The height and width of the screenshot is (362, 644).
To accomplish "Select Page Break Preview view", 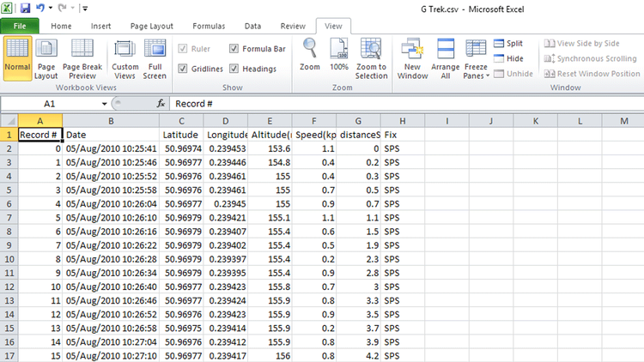I will (83, 58).
